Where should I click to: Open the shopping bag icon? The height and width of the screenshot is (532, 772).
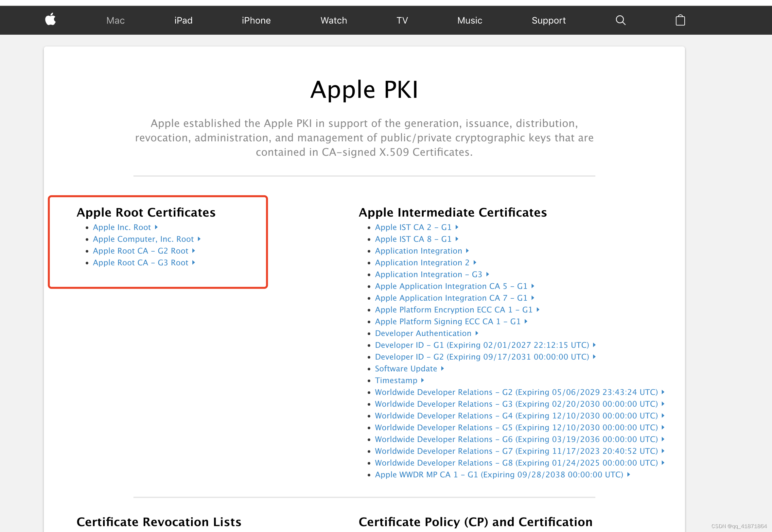point(680,20)
